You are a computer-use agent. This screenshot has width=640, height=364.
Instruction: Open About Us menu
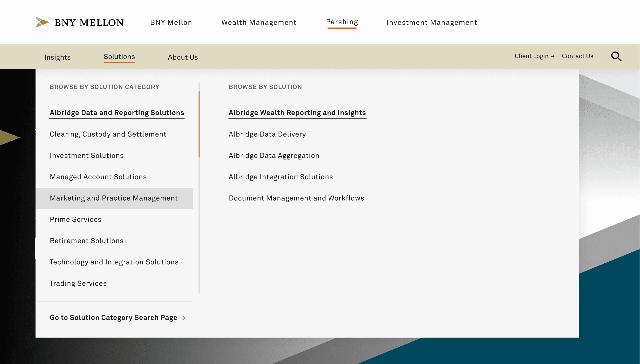point(183,57)
